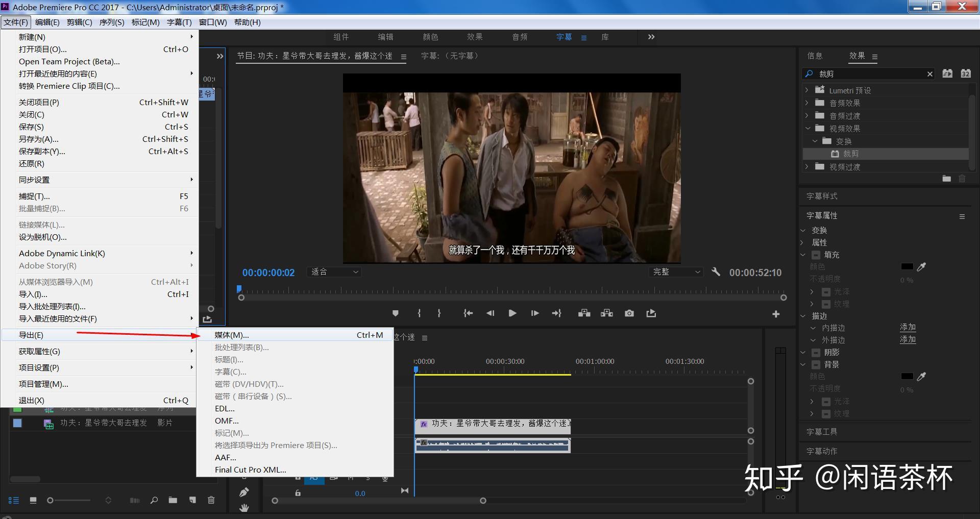Switch project panel to icon view
The height and width of the screenshot is (519, 980).
(33, 501)
